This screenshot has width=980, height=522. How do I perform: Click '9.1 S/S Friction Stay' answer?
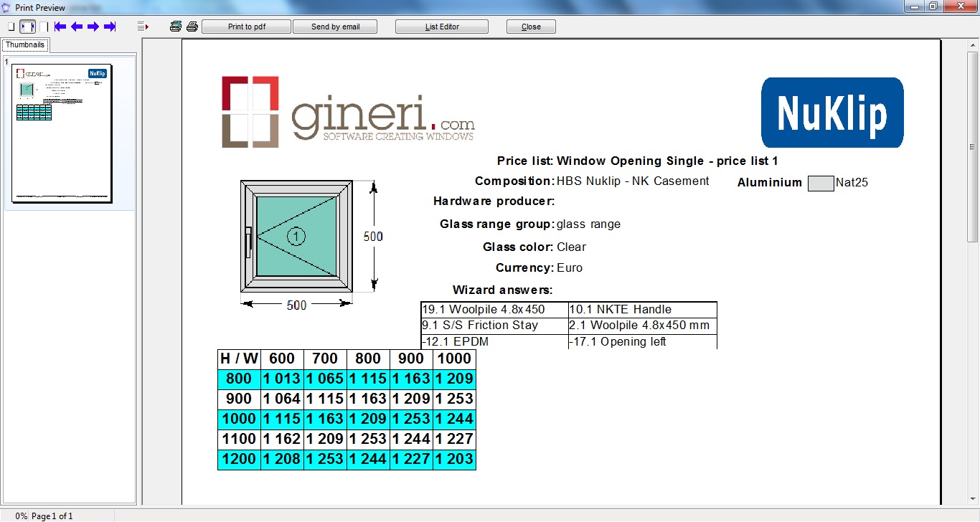[x=480, y=326]
